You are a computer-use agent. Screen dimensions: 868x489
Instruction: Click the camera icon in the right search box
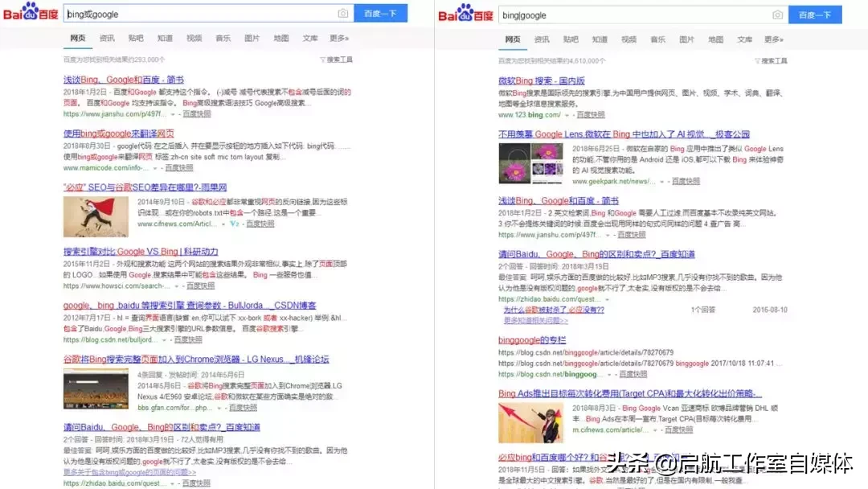click(x=777, y=14)
